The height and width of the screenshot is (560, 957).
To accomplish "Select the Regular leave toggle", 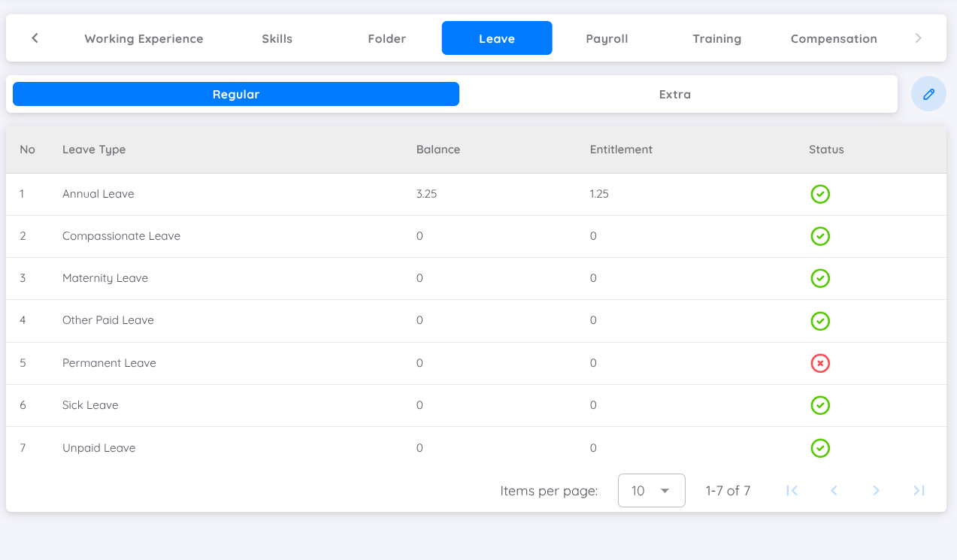I will [x=235, y=94].
